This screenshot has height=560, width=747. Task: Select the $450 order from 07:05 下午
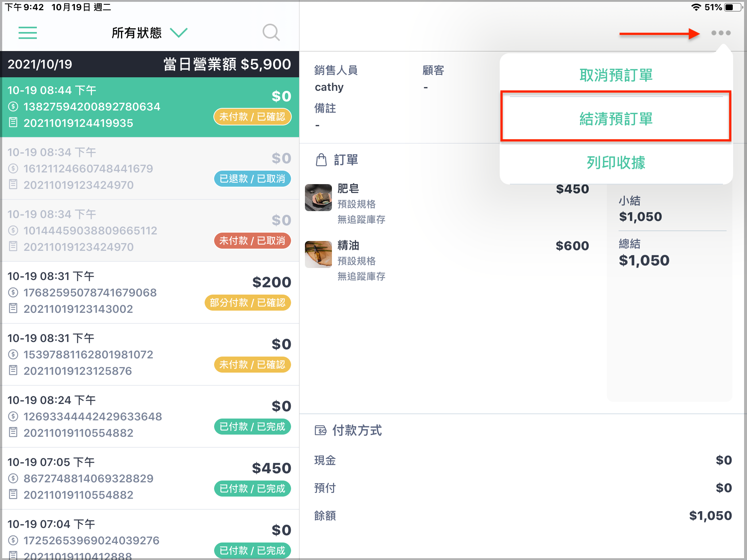coord(150,478)
